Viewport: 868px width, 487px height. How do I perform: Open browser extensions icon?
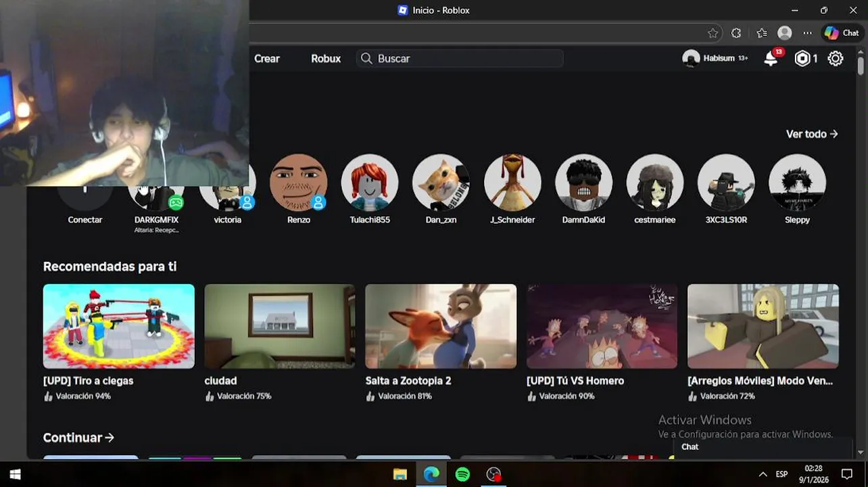[736, 33]
